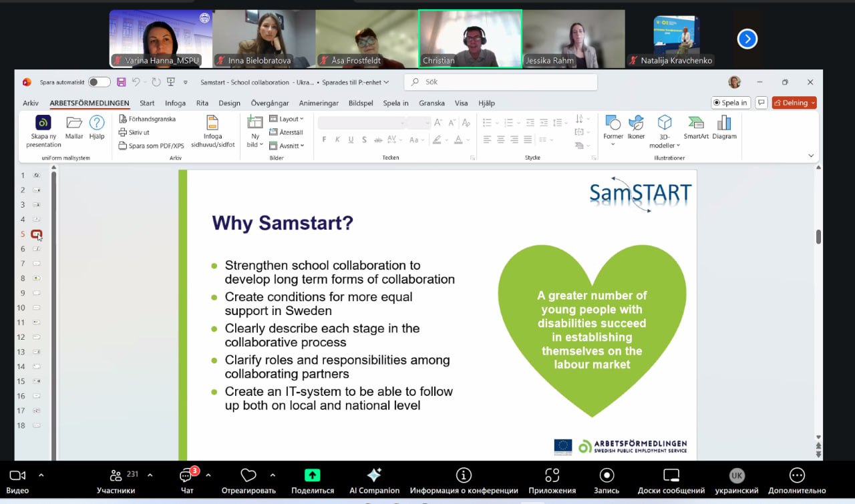Screen dimensions: 855x504
Task: Click Spara som PDF/XPS
Action: point(151,146)
